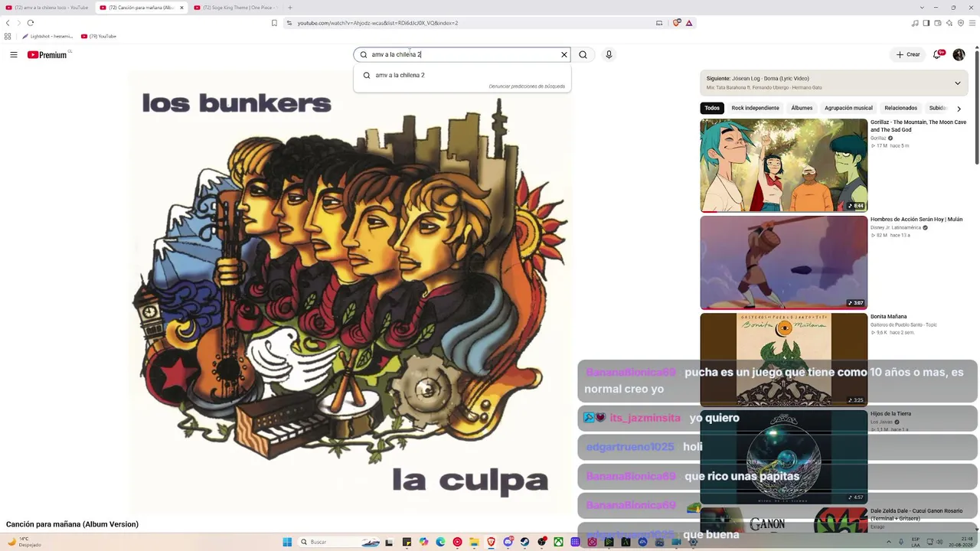Viewport: 980px width, 551px height.
Task: Open "Bonita Mañana" video title
Action: (x=888, y=317)
